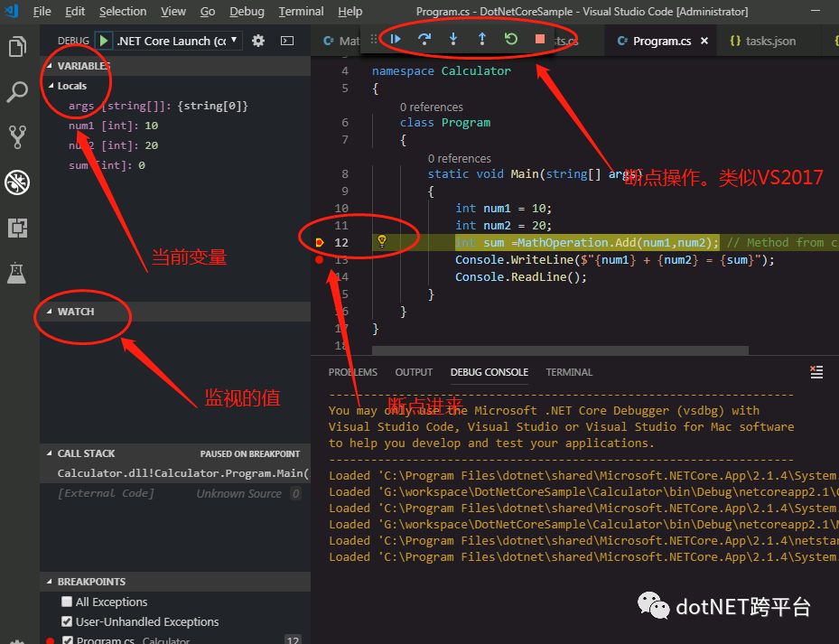The width and height of the screenshot is (839, 644).
Task: Stop debugging with the red square
Action: pyautogui.click(x=540, y=39)
